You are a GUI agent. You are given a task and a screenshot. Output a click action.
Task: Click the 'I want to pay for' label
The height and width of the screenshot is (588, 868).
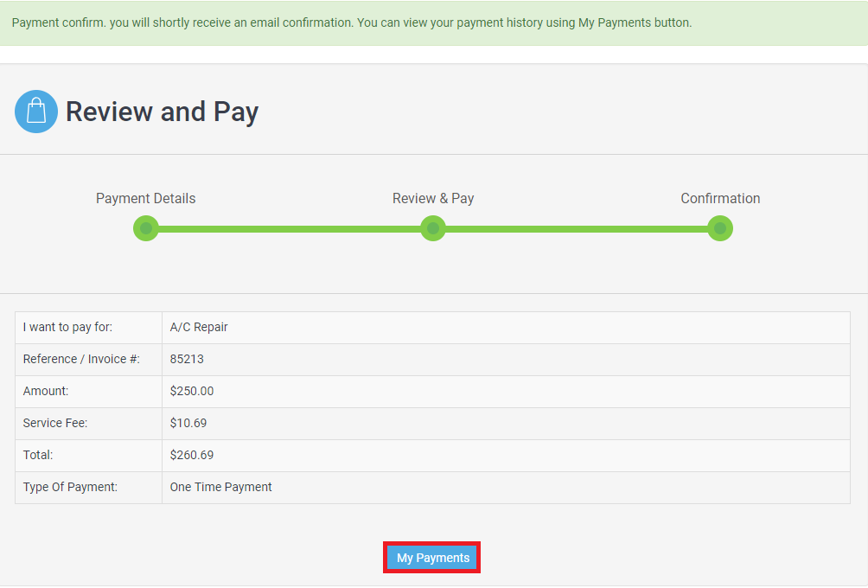[67, 327]
